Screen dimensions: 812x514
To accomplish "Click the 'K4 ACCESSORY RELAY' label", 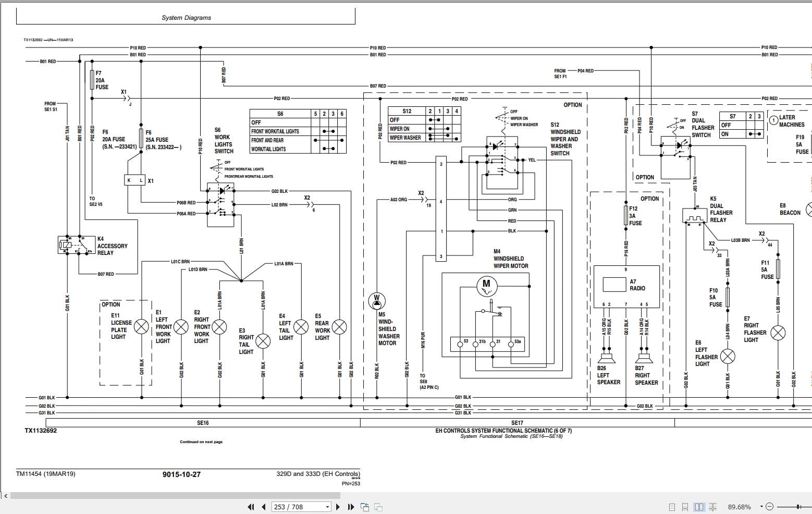I will pyautogui.click(x=112, y=246).
